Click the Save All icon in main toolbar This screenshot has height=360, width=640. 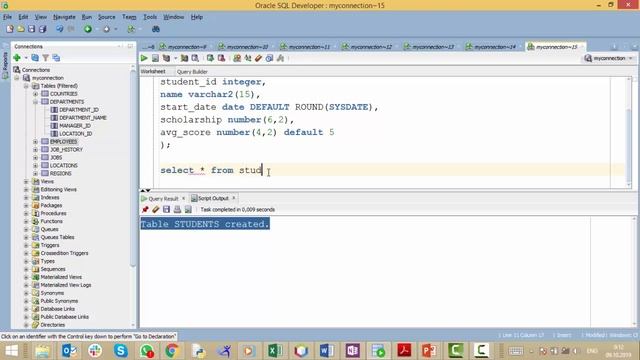42,29
